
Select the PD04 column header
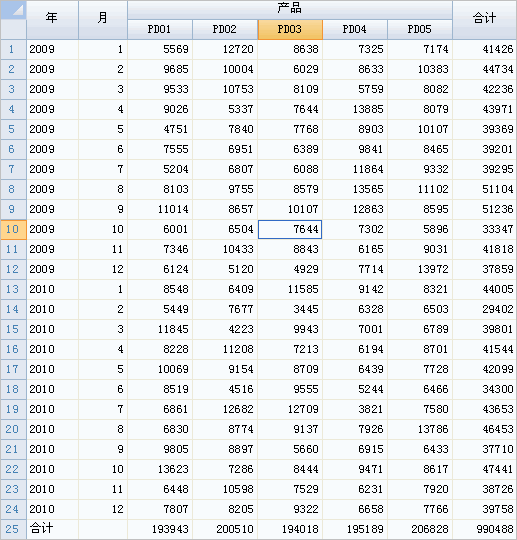tap(355, 29)
